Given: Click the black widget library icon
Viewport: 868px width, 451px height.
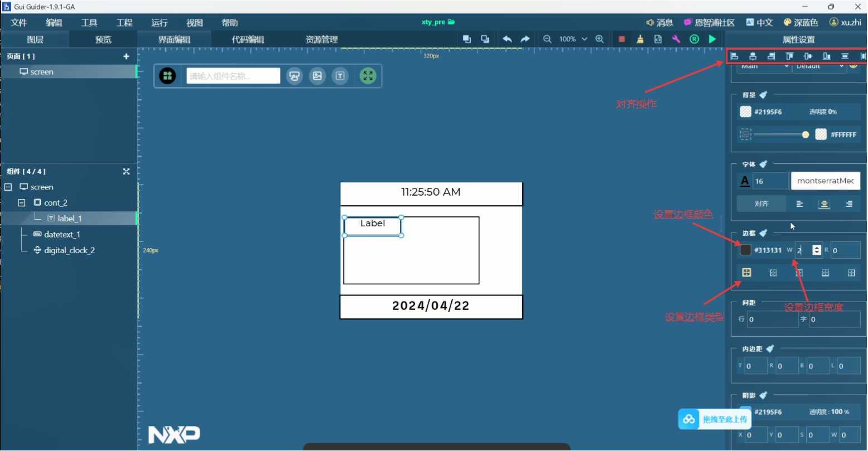Looking at the screenshot, I should (167, 76).
